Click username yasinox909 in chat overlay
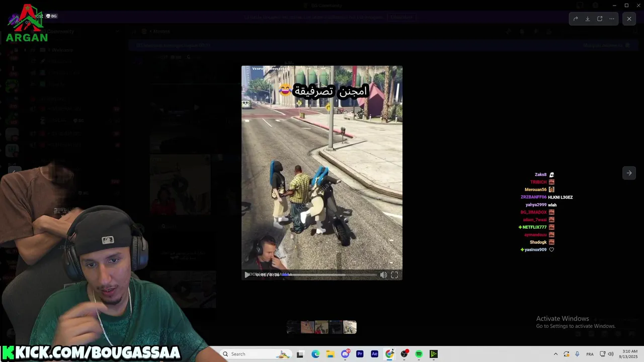Viewport: 644px width, 362px height. pos(535,250)
